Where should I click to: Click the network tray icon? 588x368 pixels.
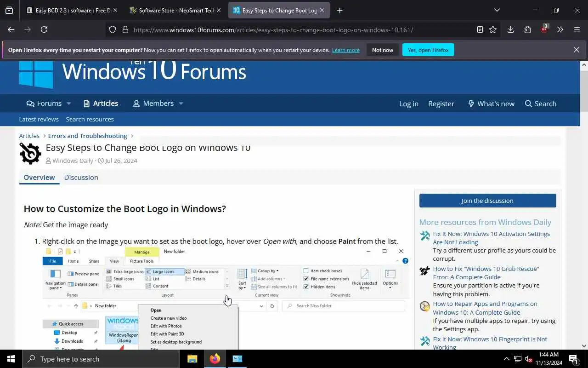click(518, 359)
